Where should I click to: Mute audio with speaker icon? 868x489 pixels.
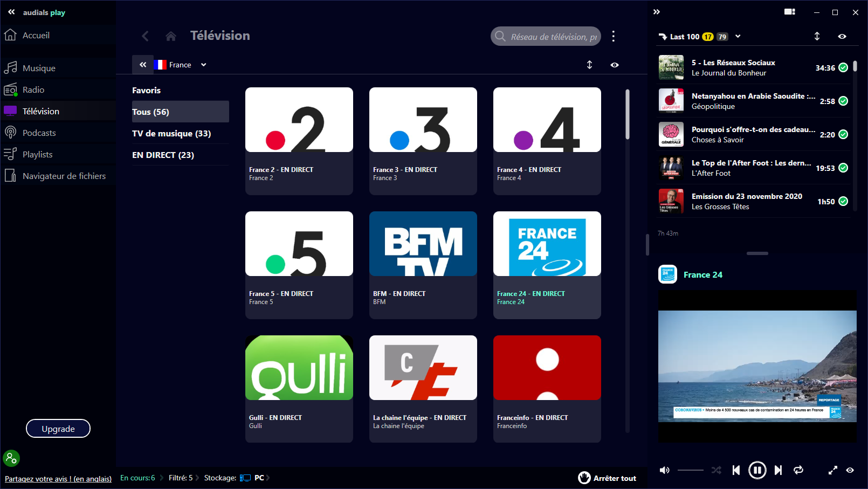tap(665, 470)
